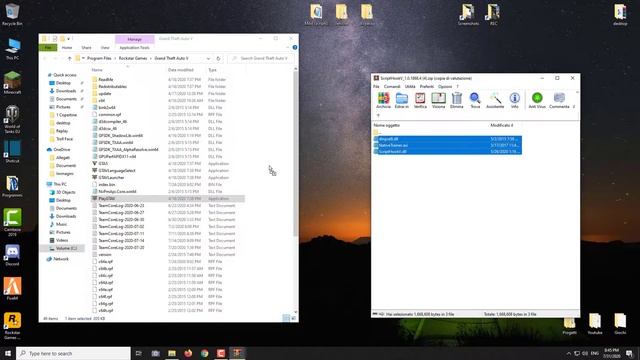Screen dimensions: 640x360
Task: Click the Info icon in WinRAR toolbar
Action: coord(514,100)
